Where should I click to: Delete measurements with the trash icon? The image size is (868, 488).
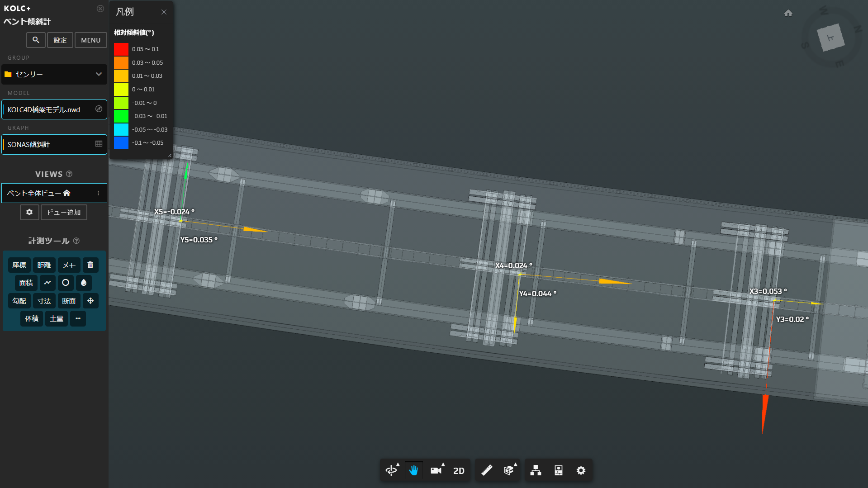point(90,265)
